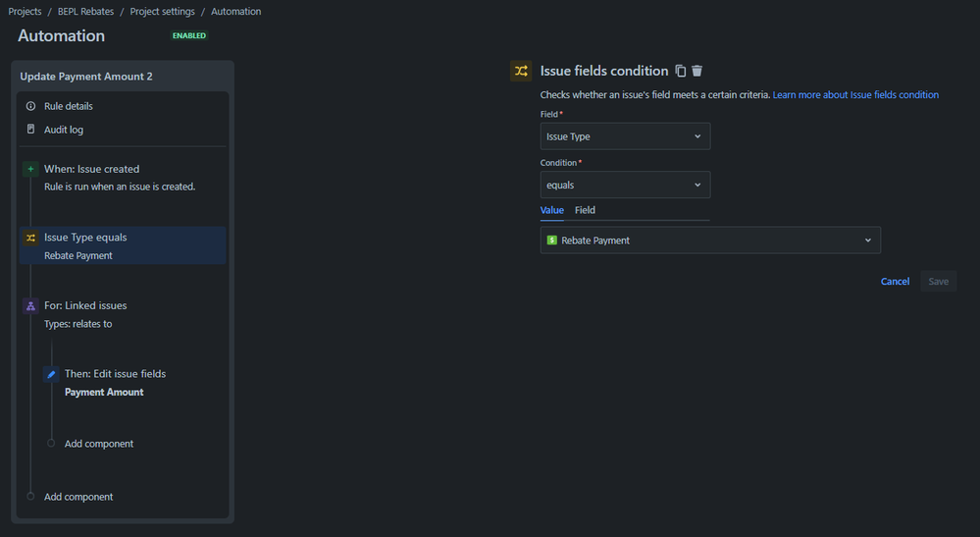
Task: Click the yellow shuffle Issue fields condition icon
Action: pos(521,71)
